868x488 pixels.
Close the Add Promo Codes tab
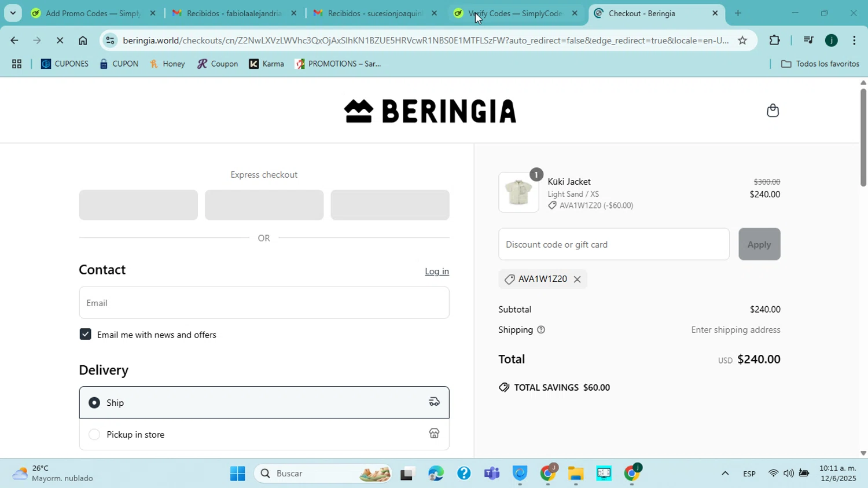tap(153, 13)
